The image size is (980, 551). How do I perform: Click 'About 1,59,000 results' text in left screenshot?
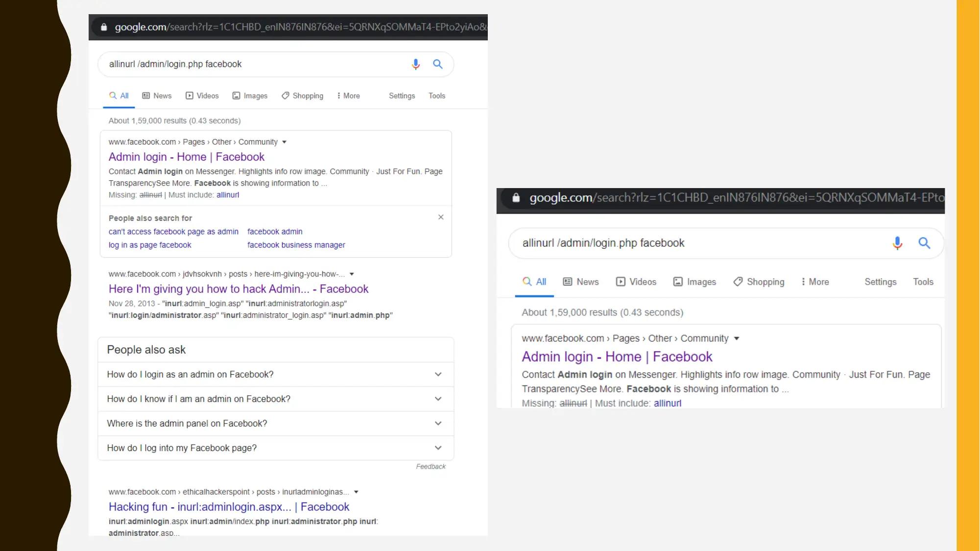(x=174, y=120)
